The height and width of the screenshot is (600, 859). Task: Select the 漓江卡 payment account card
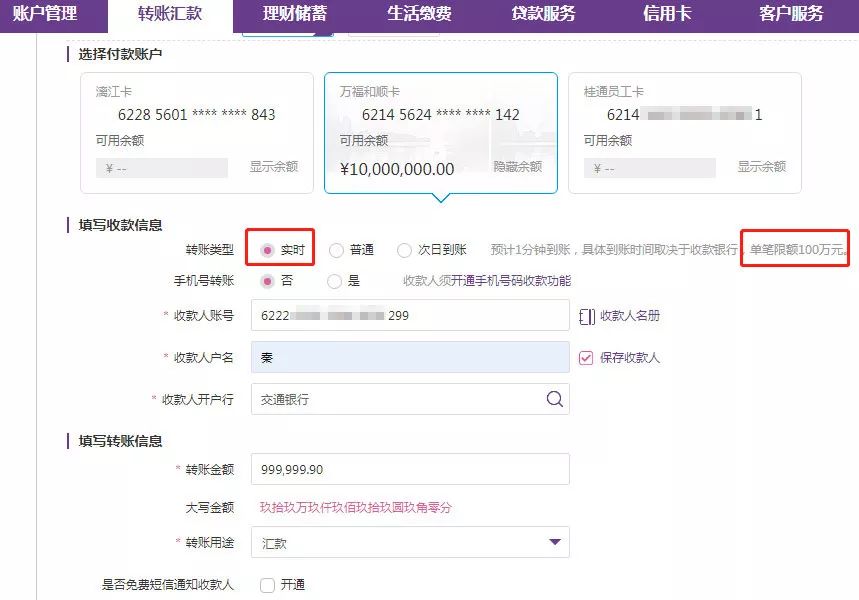pyautogui.click(x=197, y=133)
